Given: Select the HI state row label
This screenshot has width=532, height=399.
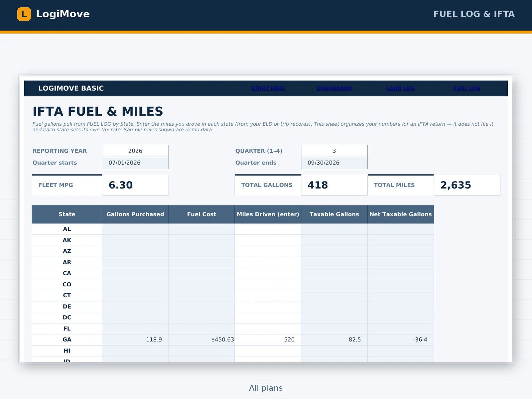Looking at the screenshot, I should click(67, 351).
